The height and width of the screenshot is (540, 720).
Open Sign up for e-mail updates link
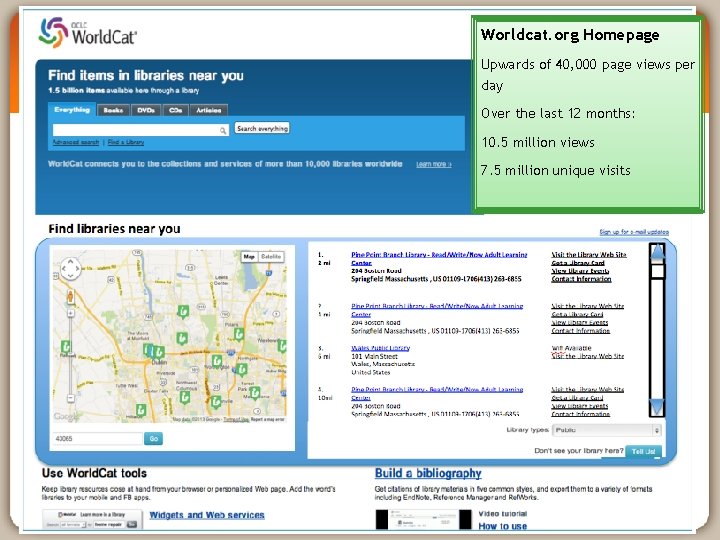coord(634,232)
